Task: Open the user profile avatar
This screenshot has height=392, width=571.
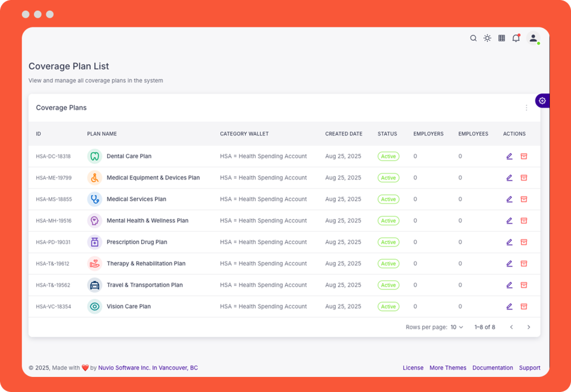Action: click(x=533, y=38)
